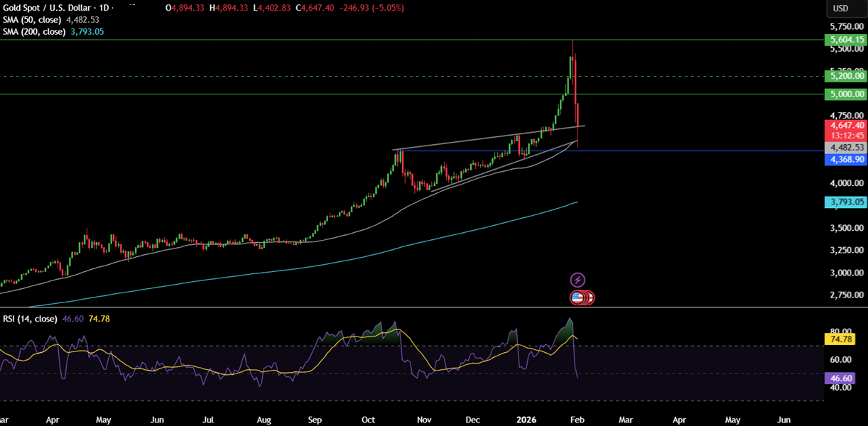Click Feb on the time axis
The width and height of the screenshot is (868, 426).
pos(577,420)
